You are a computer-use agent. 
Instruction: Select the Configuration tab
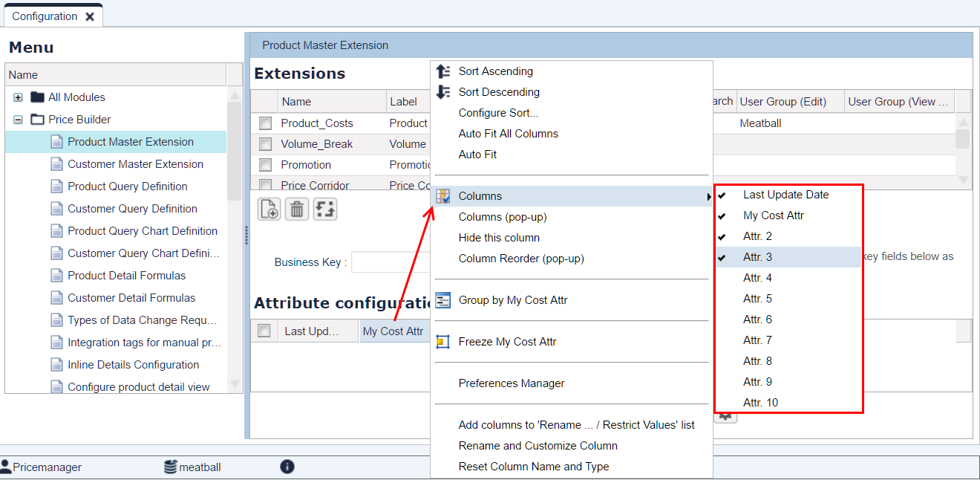[45, 14]
